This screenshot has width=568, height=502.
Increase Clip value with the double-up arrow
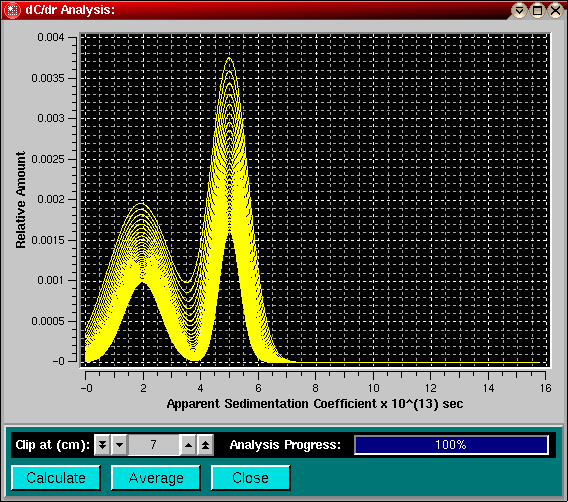(x=205, y=444)
